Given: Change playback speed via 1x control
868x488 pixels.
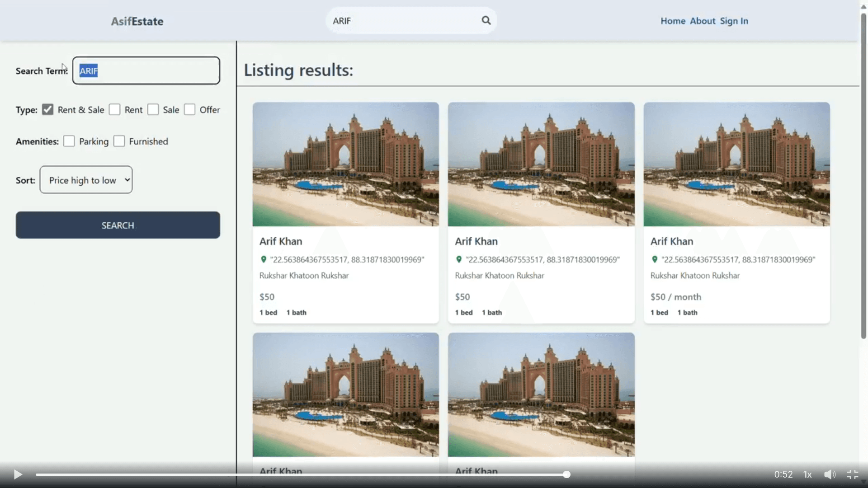Looking at the screenshot, I should [x=807, y=474].
